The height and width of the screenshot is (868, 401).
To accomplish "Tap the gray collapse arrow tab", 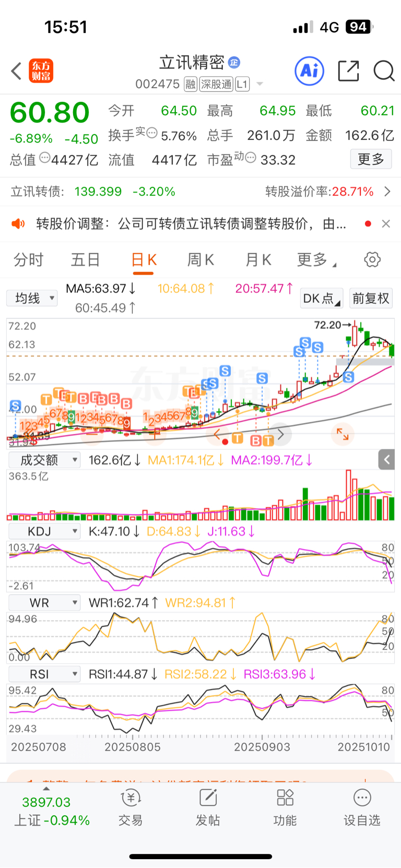I will [387, 459].
